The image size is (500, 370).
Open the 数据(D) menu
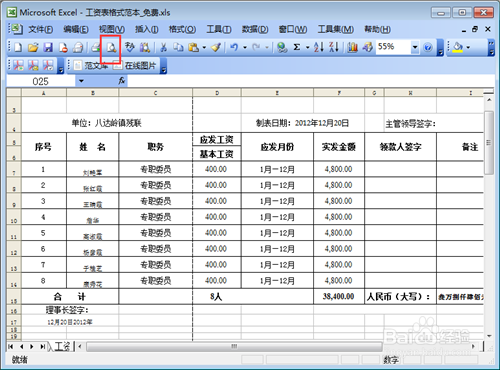point(255,30)
